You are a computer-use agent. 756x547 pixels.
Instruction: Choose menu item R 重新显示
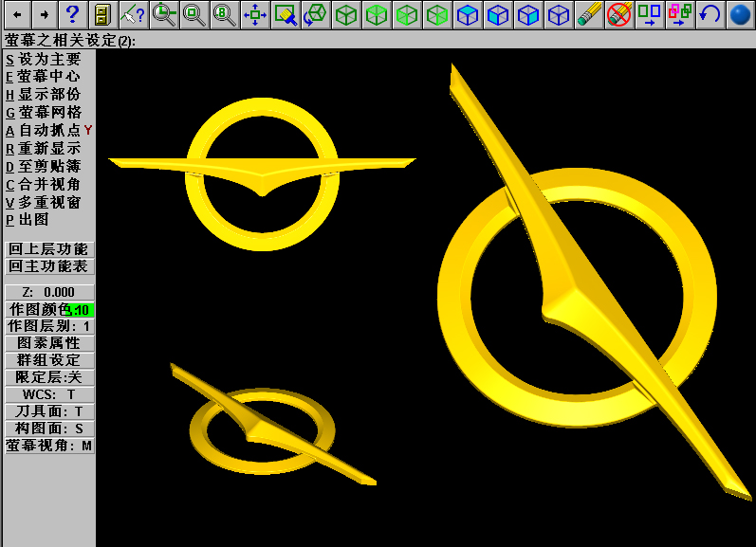coord(43,149)
